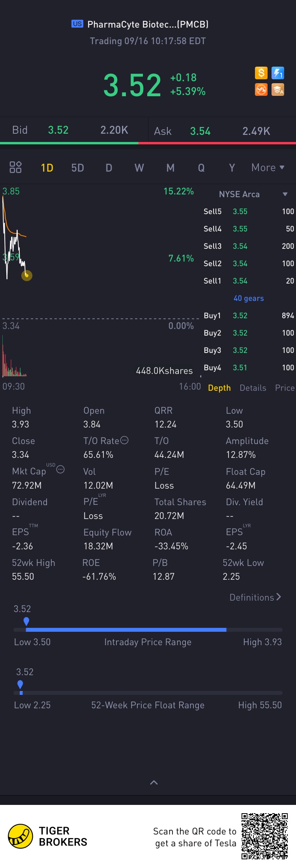Select the Sell5 order book row
This screenshot has width=296, height=868.
pyautogui.click(x=249, y=211)
